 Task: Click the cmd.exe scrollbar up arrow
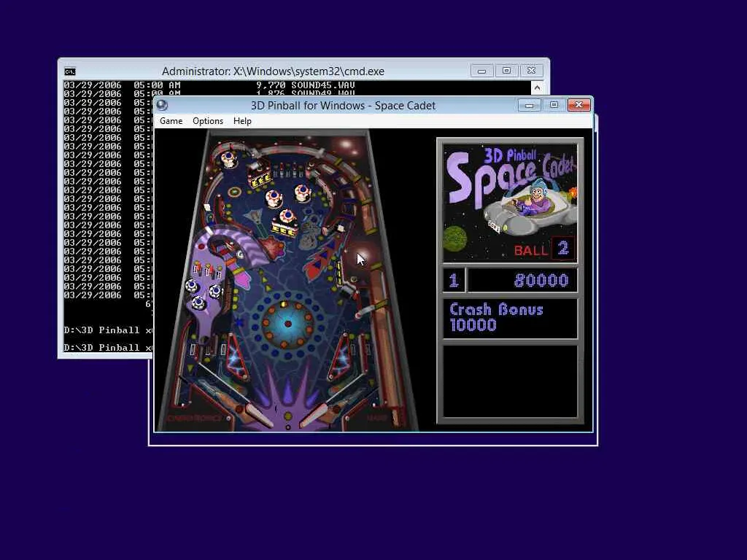[x=537, y=87]
